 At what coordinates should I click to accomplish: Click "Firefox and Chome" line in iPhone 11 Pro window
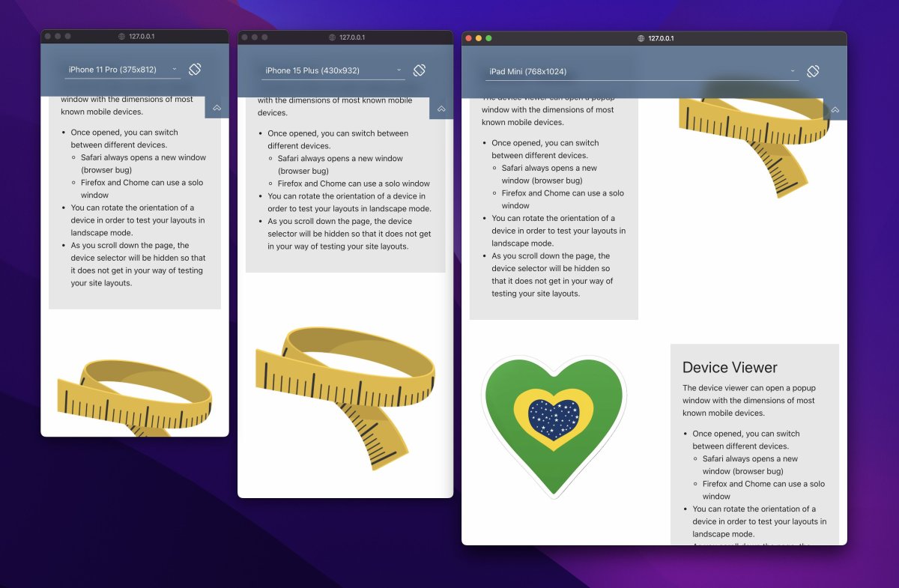[142, 189]
